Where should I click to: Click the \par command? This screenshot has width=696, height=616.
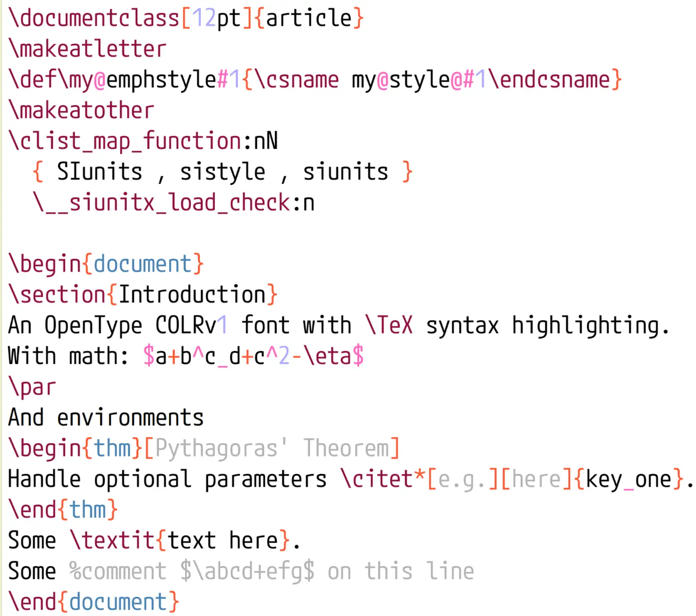(31, 386)
